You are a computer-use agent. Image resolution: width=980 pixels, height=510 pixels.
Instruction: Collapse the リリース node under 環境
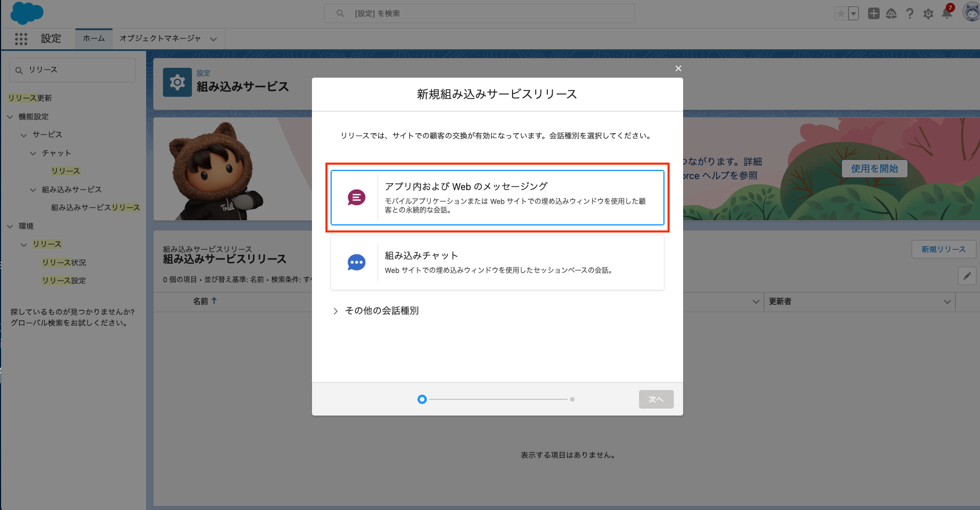click(24, 245)
